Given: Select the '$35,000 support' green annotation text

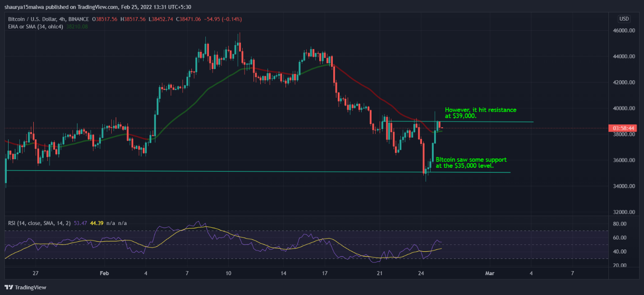Looking at the screenshot, I should (472, 162).
